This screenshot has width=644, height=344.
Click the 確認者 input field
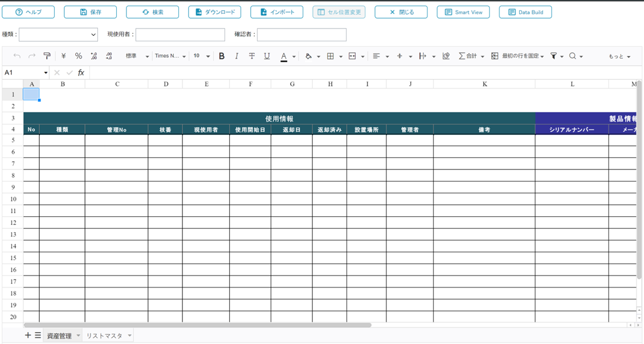coord(302,35)
